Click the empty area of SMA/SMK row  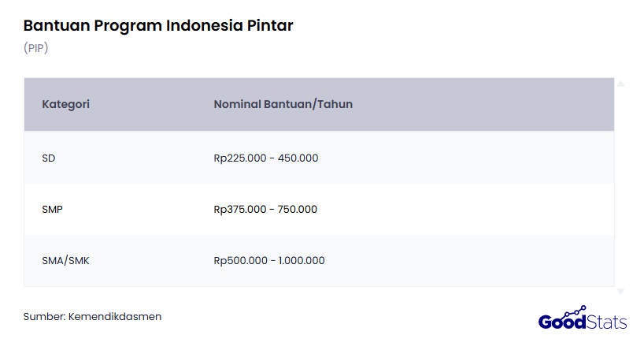click(x=472, y=260)
